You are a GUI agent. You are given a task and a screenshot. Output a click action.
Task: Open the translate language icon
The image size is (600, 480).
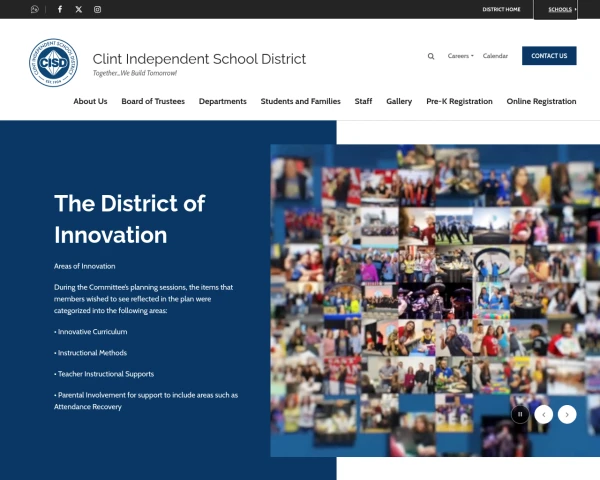pos(35,9)
